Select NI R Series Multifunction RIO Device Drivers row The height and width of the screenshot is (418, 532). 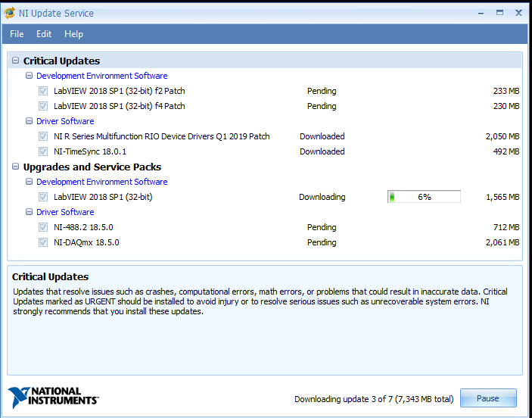pos(265,136)
